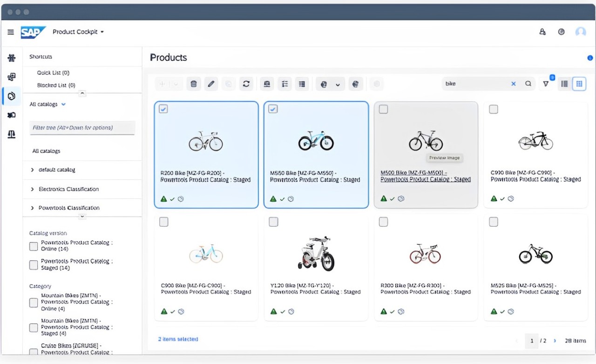Click the Delete trash toolbar icon

coord(194,84)
